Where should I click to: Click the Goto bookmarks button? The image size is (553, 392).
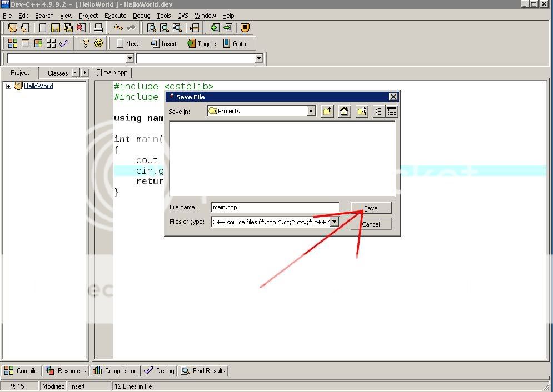[235, 44]
